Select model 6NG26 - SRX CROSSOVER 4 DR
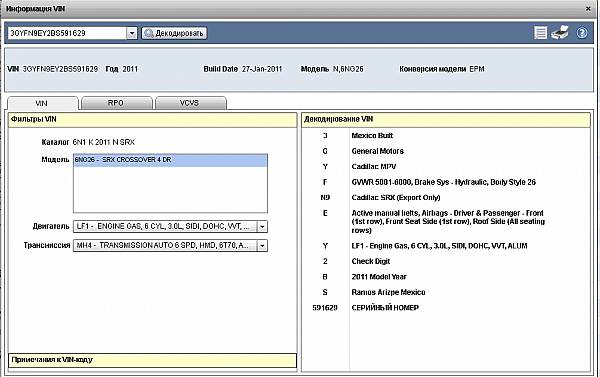This screenshot has width=600, height=377. click(170, 160)
